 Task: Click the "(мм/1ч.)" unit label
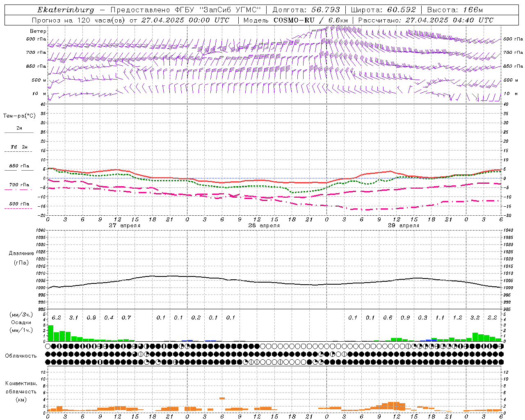21,330
